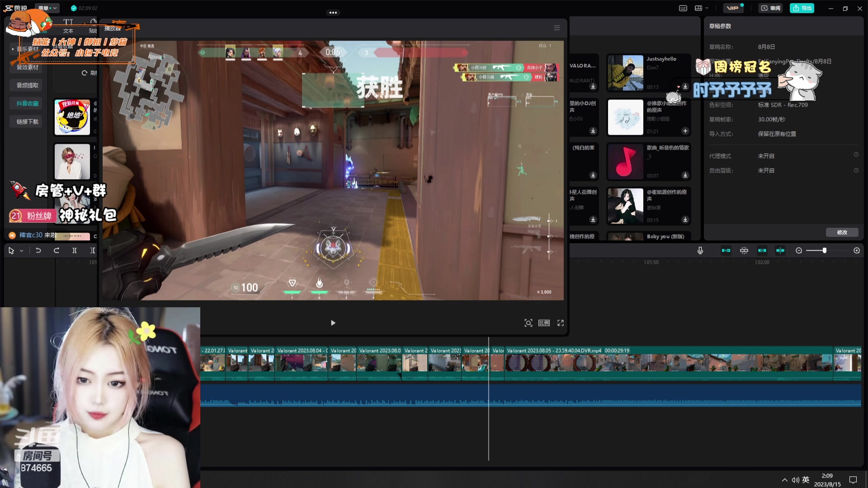This screenshot has width=868, height=488.
Task: Toggle preview axis on timeline
Action: [780, 250]
